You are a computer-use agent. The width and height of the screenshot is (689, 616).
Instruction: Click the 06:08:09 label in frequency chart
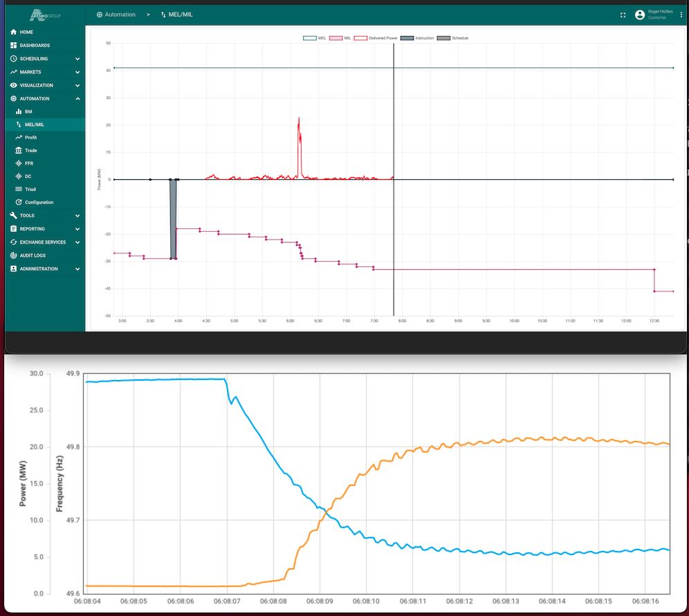coord(320,601)
